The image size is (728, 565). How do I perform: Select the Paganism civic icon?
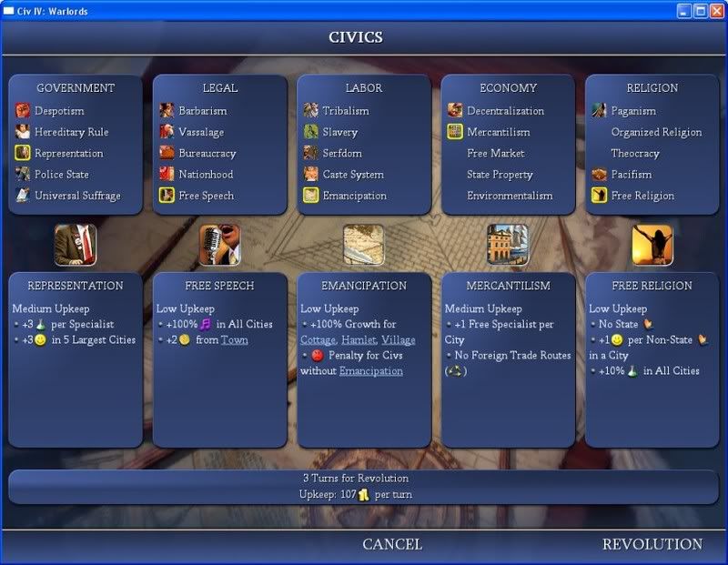pyautogui.click(x=598, y=111)
